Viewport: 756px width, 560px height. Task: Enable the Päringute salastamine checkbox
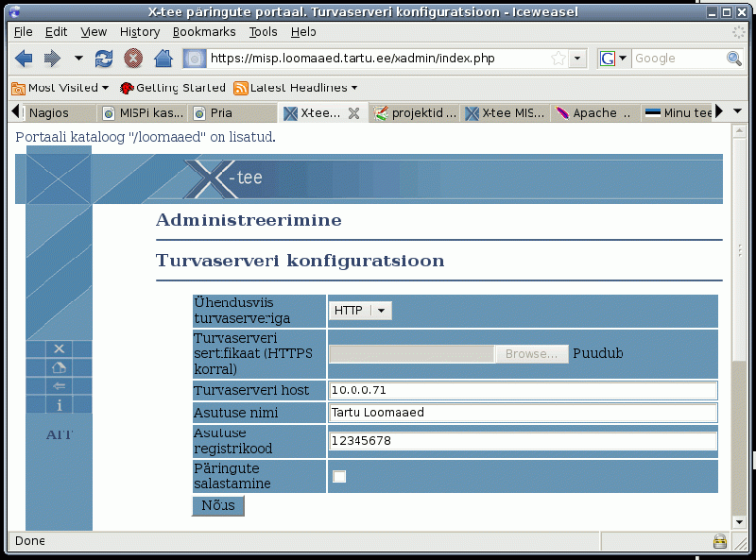coord(339,477)
